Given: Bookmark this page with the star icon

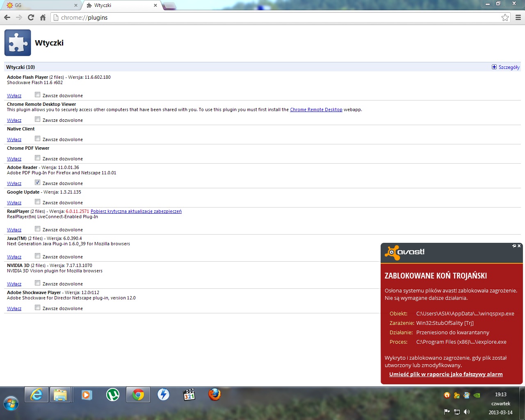Looking at the screenshot, I should pos(505,18).
